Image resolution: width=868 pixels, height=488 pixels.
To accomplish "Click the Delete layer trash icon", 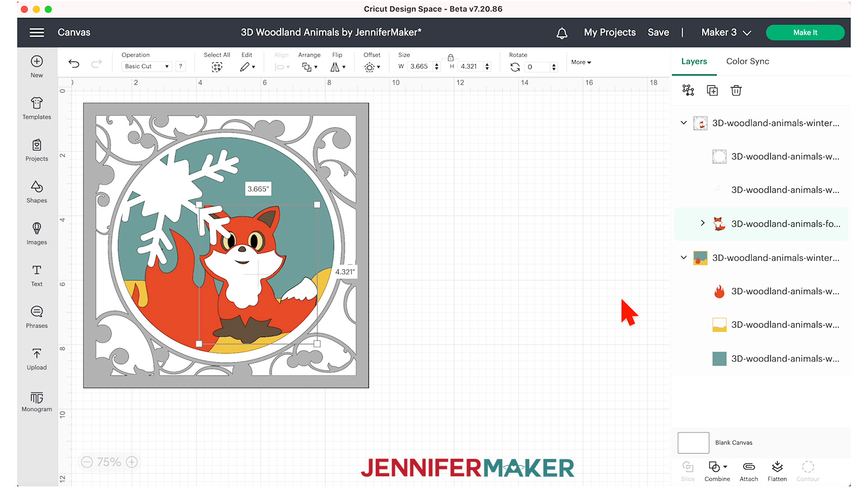I will [x=736, y=90].
